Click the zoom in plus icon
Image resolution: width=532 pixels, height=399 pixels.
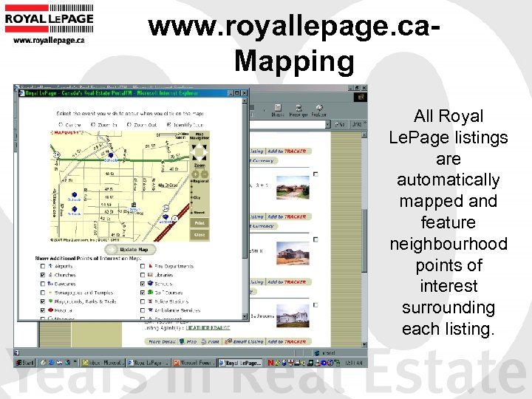[195, 174]
